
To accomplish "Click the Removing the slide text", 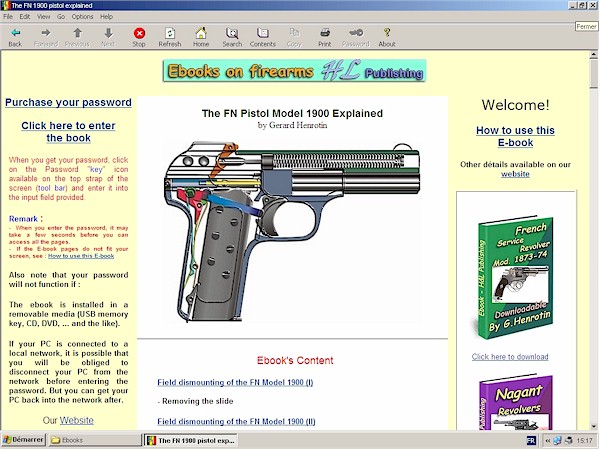I will pyautogui.click(x=195, y=401).
